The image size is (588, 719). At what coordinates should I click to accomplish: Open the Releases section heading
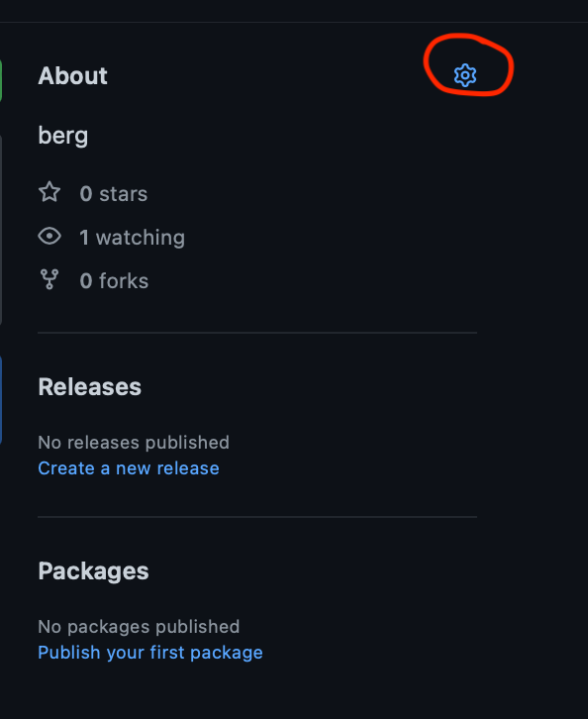(x=90, y=386)
